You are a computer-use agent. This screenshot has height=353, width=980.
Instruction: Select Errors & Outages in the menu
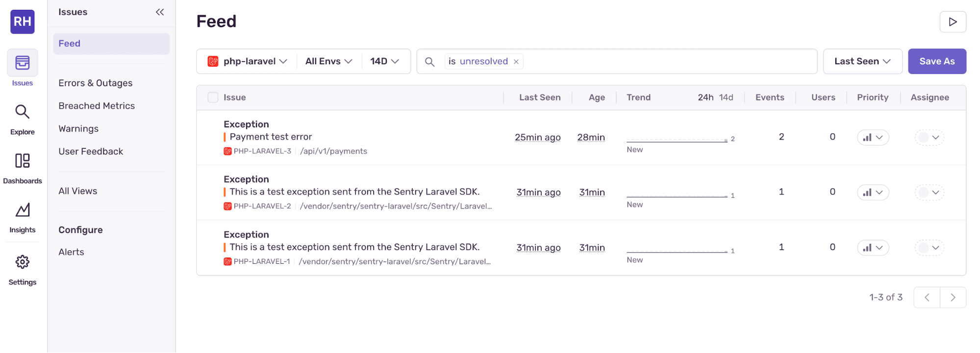point(96,83)
